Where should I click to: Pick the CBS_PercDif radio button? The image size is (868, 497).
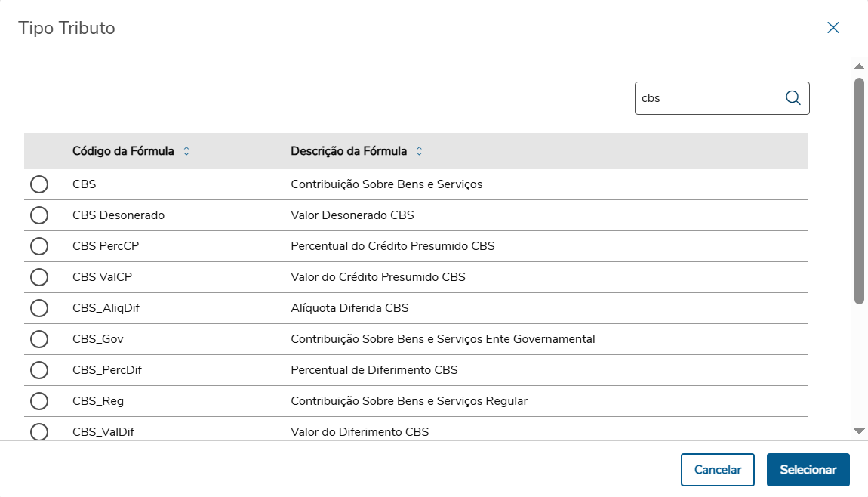coord(39,370)
